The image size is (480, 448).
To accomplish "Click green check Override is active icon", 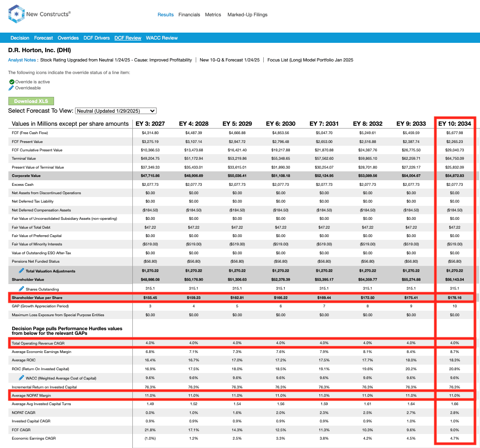I will tap(12, 81).
